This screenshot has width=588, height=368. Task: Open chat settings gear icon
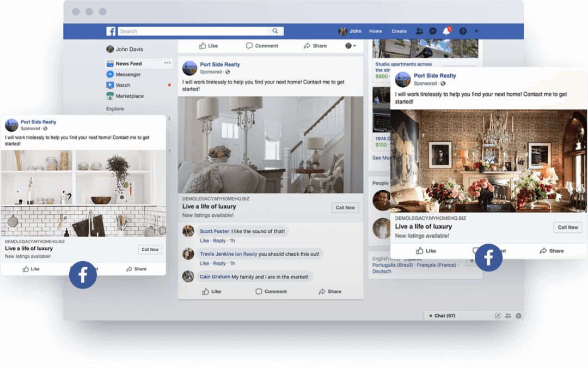519,316
